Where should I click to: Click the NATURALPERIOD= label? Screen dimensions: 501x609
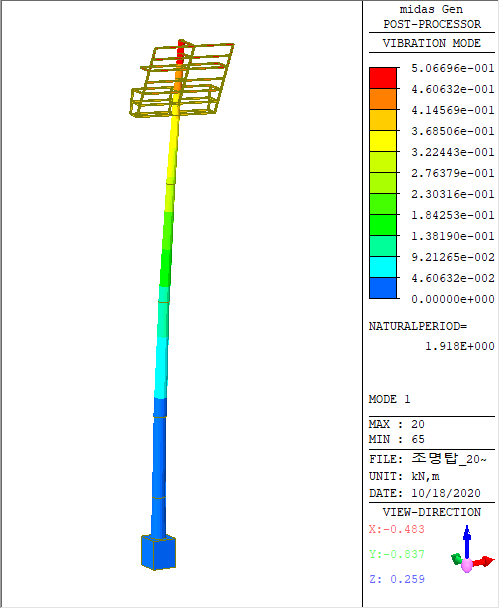tap(418, 326)
